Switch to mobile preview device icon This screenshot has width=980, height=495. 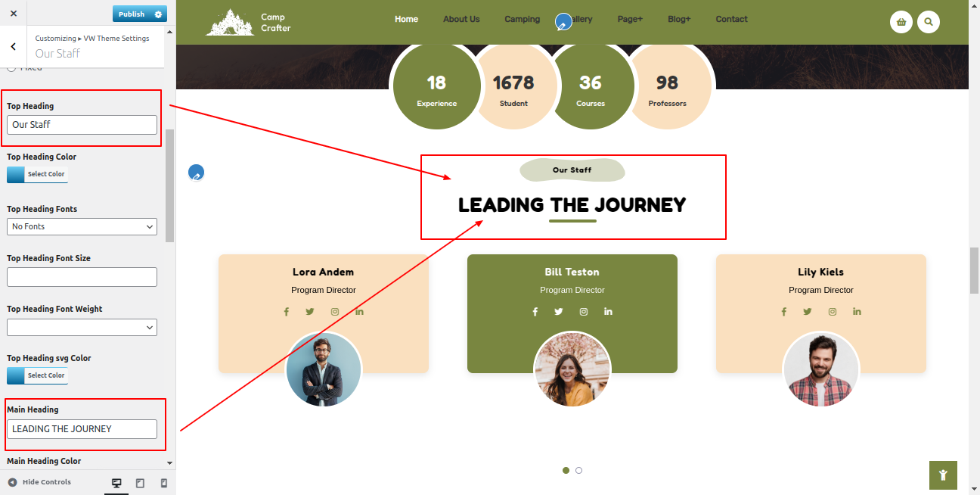pyautogui.click(x=163, y=482)
